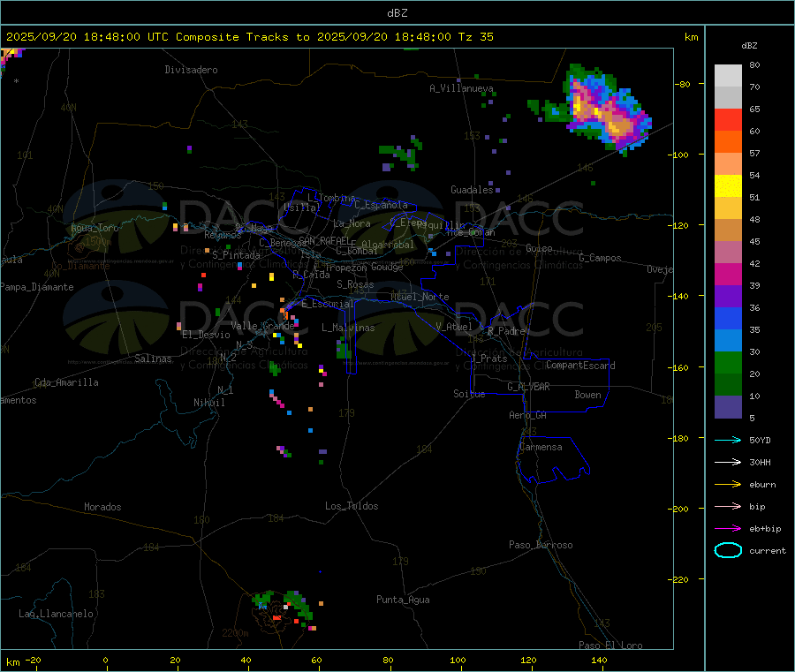Click the R_Padre map label
Image resolution: width=795 pixels, height=672 pixels.
pos(506,331)
